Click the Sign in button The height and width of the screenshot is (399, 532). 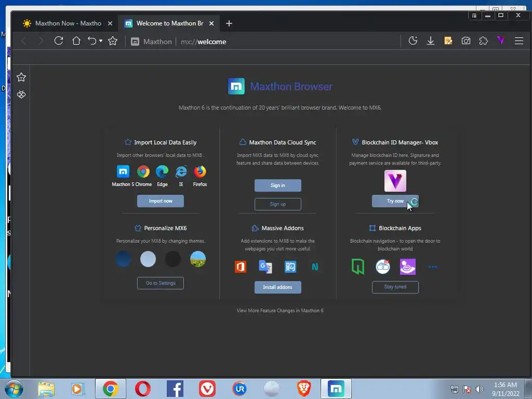coord(278,185)
